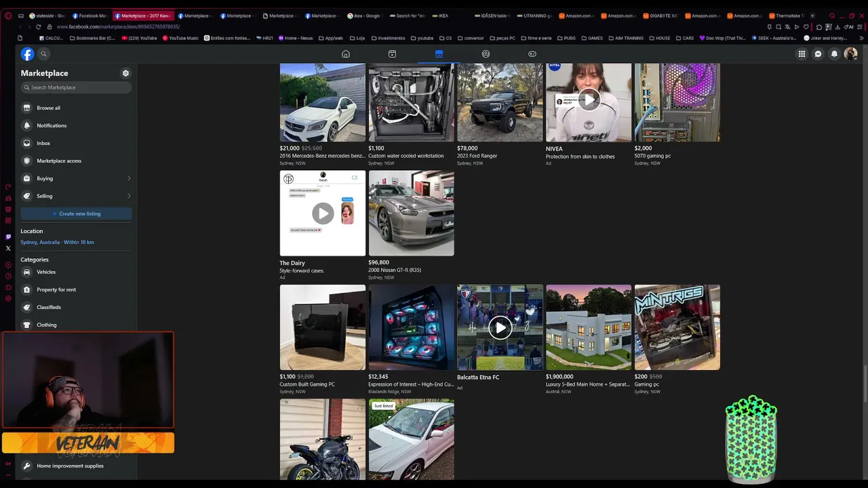868x488 pixels.
Task: Open the Facebook notifications bell
Action: pyautogui.click(x=835, y=54)
